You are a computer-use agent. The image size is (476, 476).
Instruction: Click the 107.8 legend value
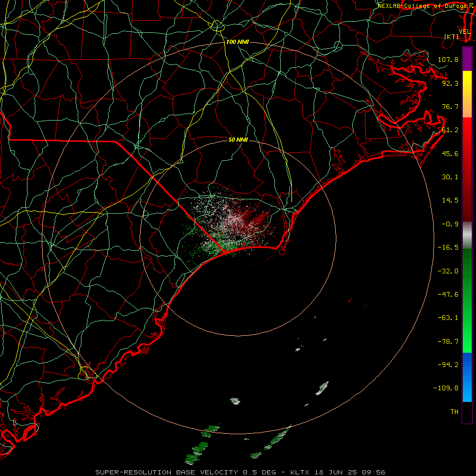tap(448, 59)
